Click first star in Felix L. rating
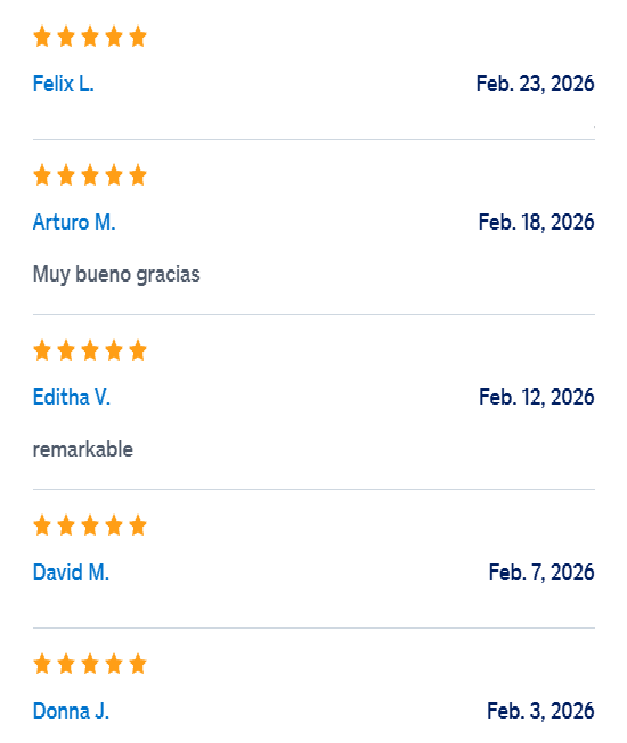Screen dimensions: 627x743 (42, 36)
